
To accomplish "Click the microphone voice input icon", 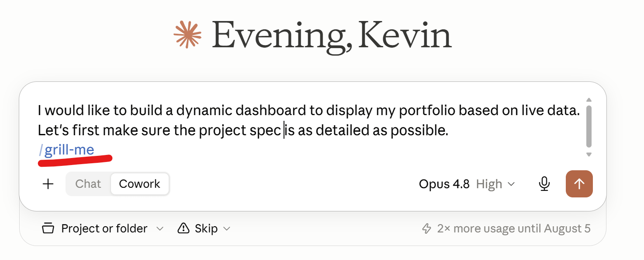I will click(x=544, y=184).
